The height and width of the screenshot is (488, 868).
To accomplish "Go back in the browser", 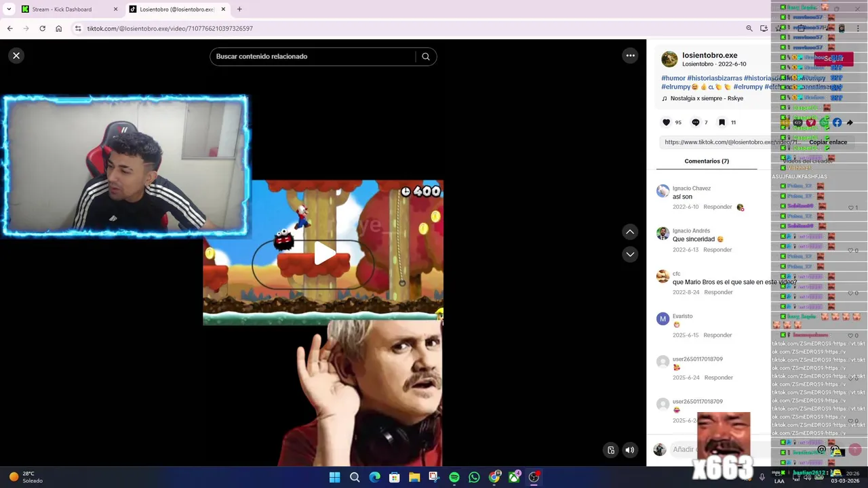I will click(x=9, y=28).
